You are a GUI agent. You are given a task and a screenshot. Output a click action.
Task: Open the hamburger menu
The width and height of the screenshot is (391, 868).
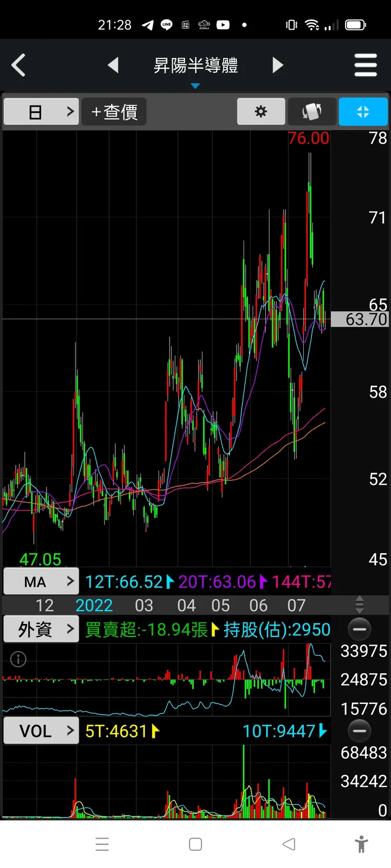(x=366, y=65)
